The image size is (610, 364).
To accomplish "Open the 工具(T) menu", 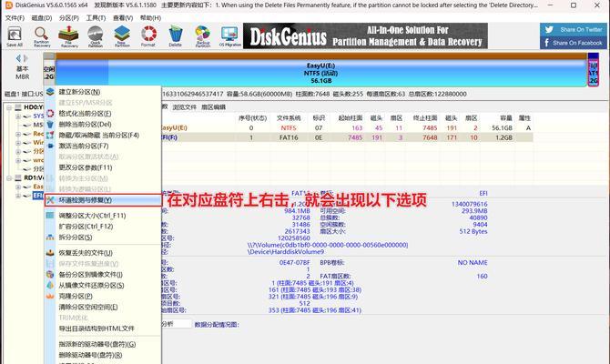I will [96, 18].
